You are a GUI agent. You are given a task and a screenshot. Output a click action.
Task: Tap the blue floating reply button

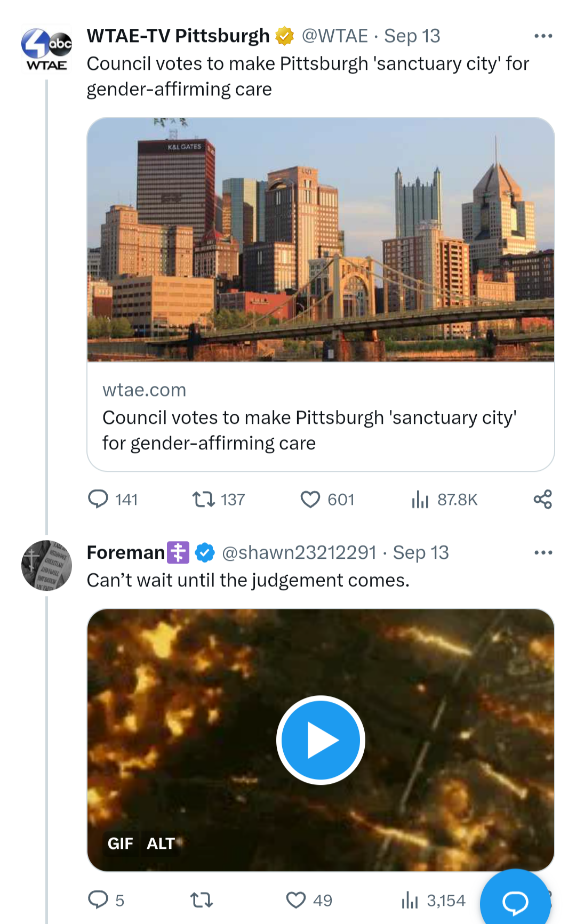[x=515, y=901]
